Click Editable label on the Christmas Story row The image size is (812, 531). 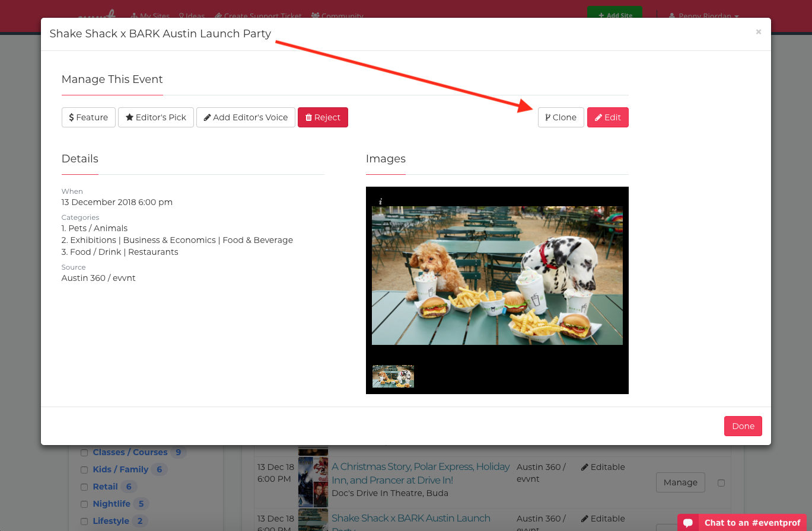[603, 467]
